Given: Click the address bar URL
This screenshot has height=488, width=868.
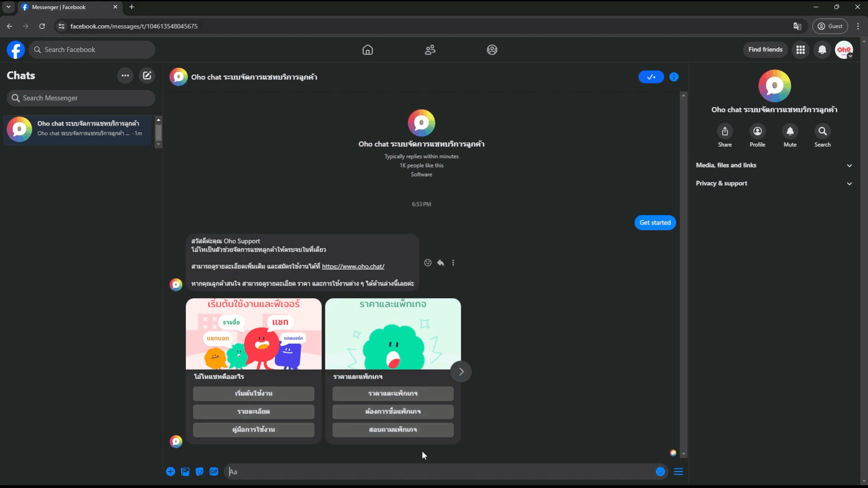Looking at the screenshot, I should tap(134, 26).
